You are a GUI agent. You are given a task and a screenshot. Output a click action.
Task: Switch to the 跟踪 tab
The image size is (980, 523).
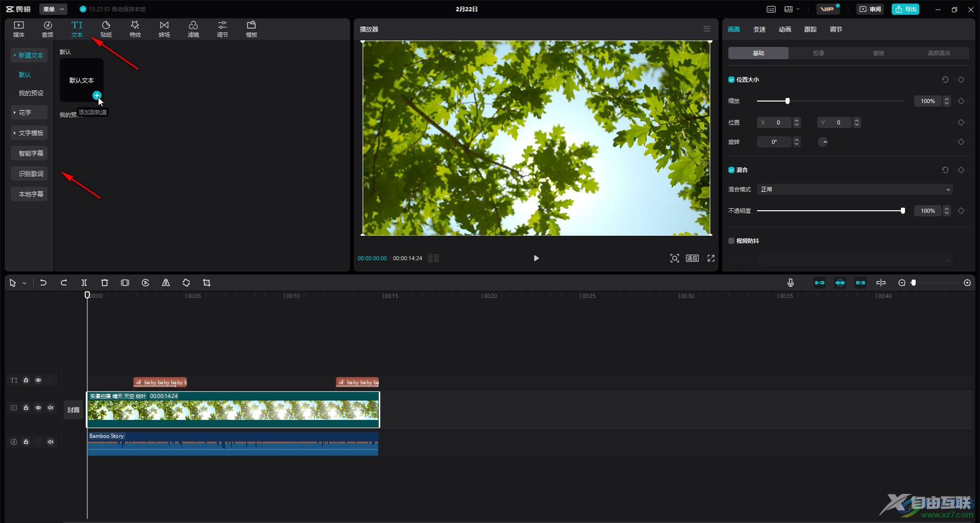click(811, 30)
